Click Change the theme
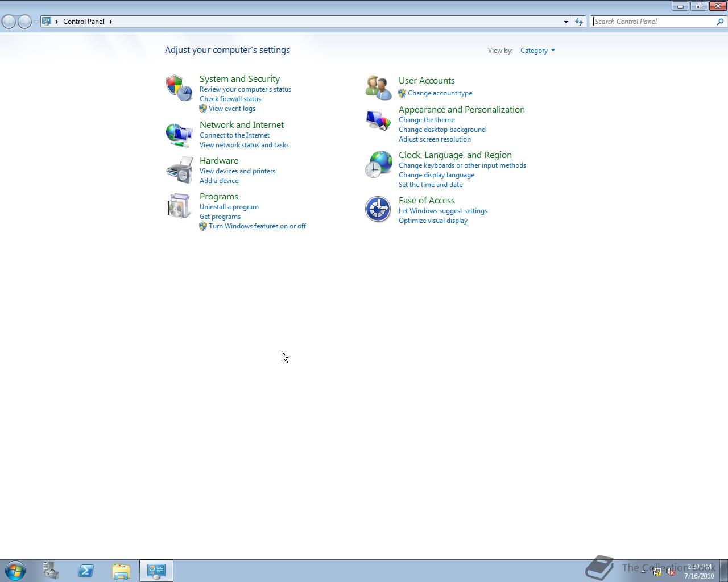Viewport: 728px width, 582px height. (427, 120)
